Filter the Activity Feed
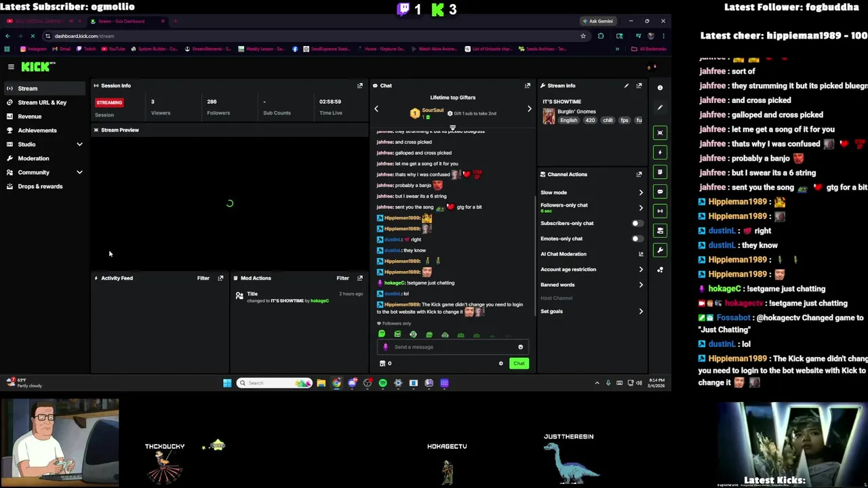 (203, 278)
